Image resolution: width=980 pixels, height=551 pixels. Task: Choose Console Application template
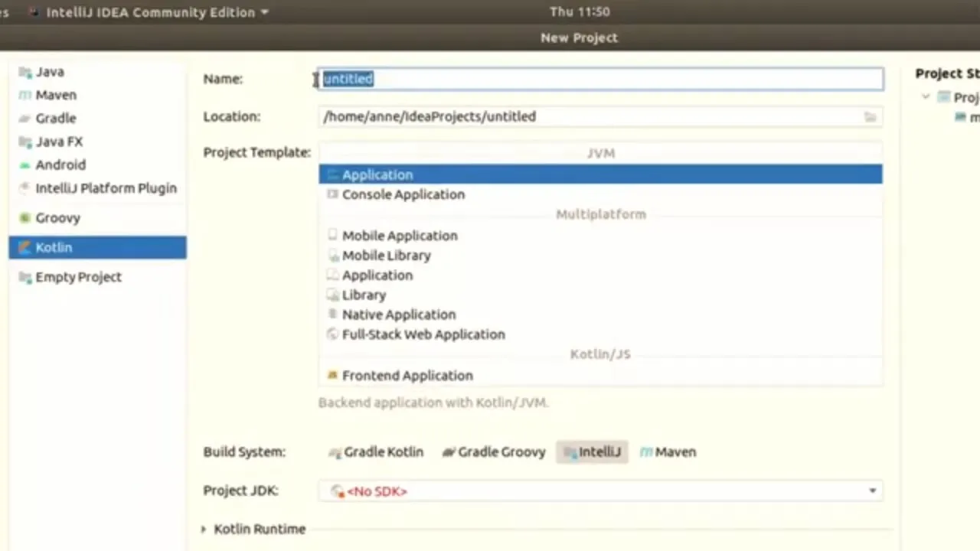click(x=600, y=194)
